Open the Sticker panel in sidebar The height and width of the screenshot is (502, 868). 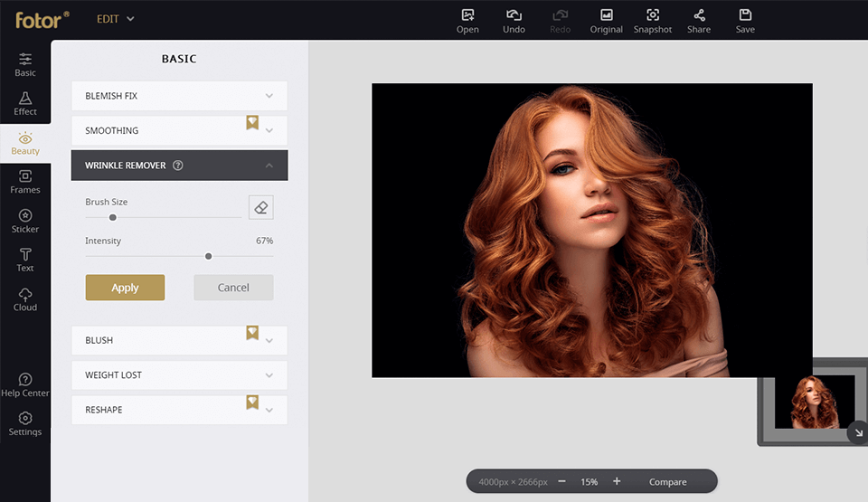point(25,221)
